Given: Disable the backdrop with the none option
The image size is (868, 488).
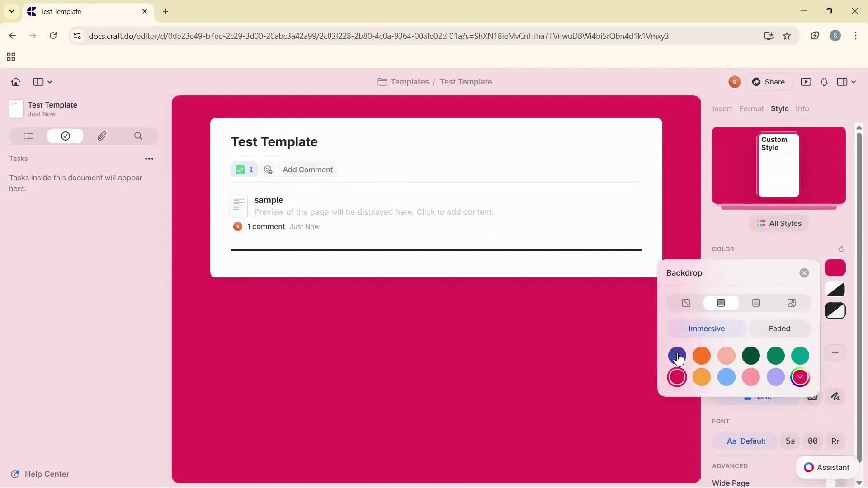Looking at the screenshot, I should click(685, 303).
